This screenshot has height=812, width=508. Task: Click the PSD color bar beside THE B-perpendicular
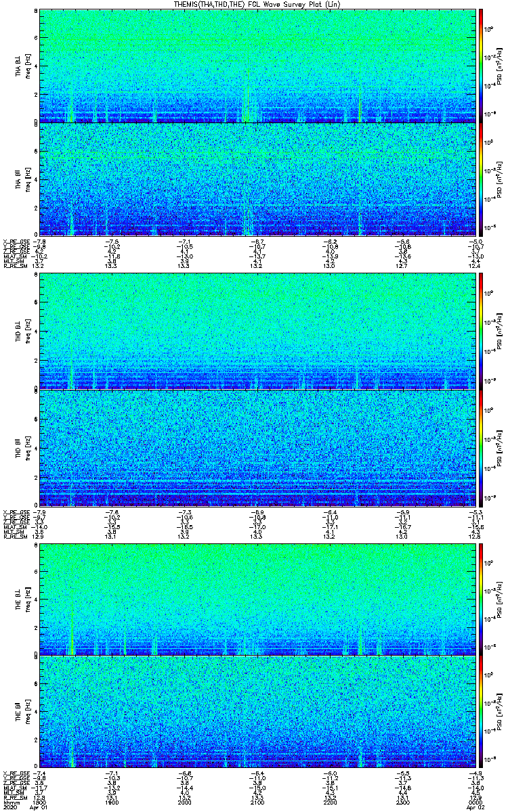click(x=481, y=599)
